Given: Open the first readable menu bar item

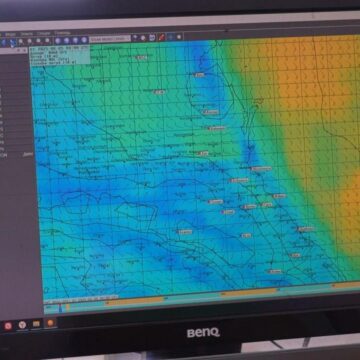Looking at the screenshot, I should pyautogui.click(x=11, y=34).
